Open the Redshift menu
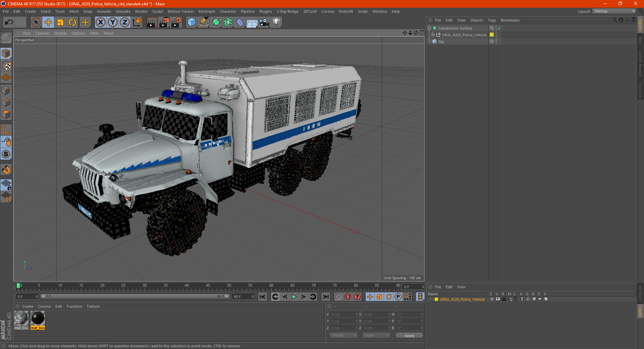 (x=346, y=11)
